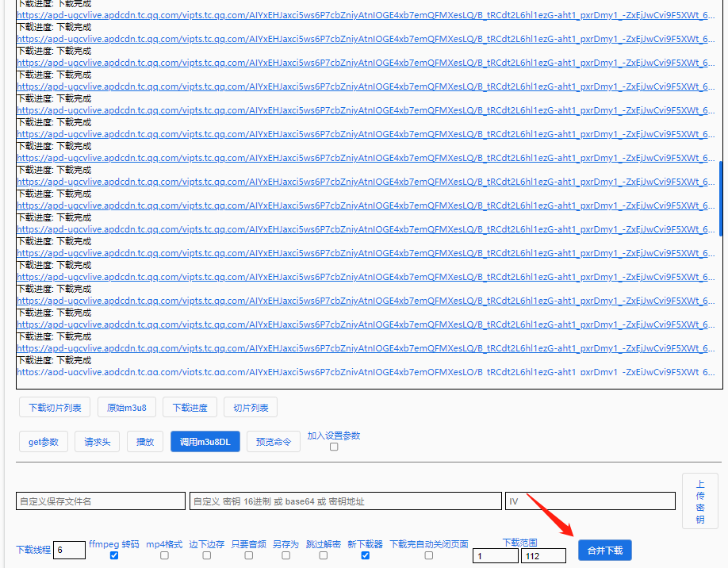Show the 下载进度 panel
The width and height of the screenshot is (728, 568).
point(190,408)
